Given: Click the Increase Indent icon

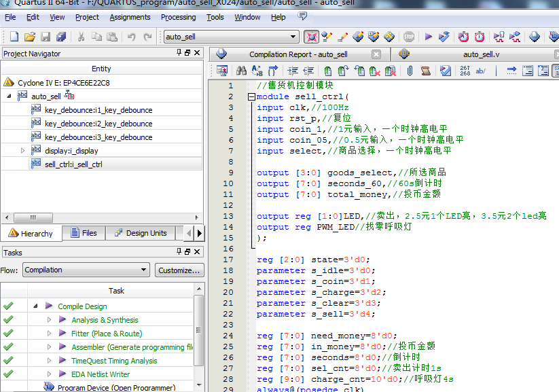Looking at the screenshot, I should tap(293, 71).
